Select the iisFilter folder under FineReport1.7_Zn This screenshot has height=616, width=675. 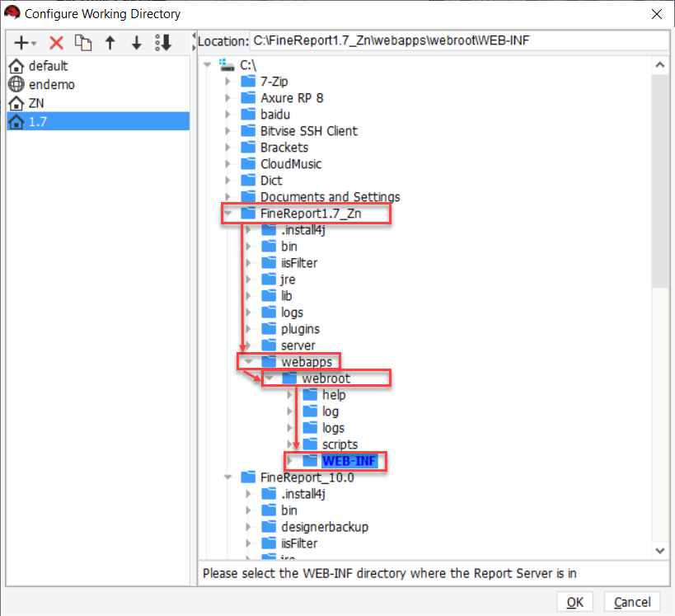pos(299,263)
